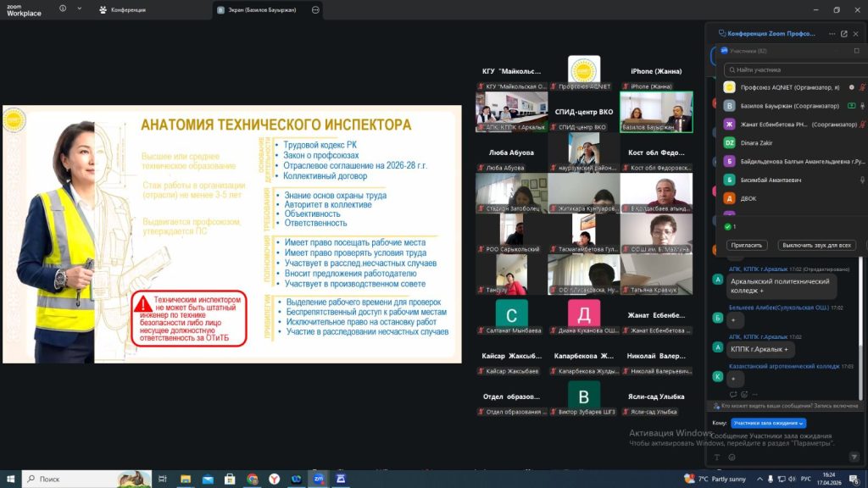Add an emoji reaction to the last message
Viewport: 868px width, 488px height.
point(743,394)
